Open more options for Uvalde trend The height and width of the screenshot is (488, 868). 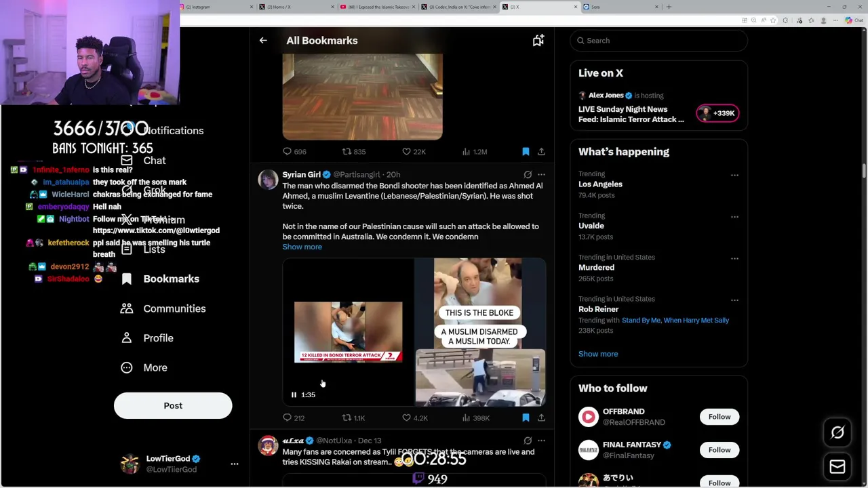click(734, 216)
